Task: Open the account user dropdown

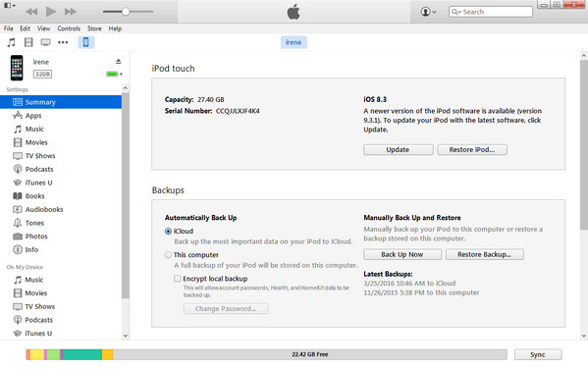Action: click(x=428, y=12)
